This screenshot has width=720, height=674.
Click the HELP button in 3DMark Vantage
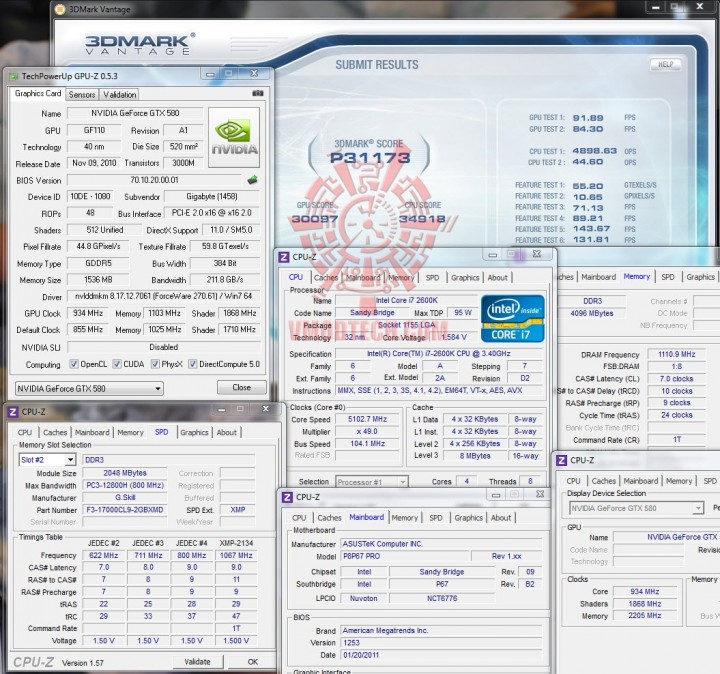665,64
